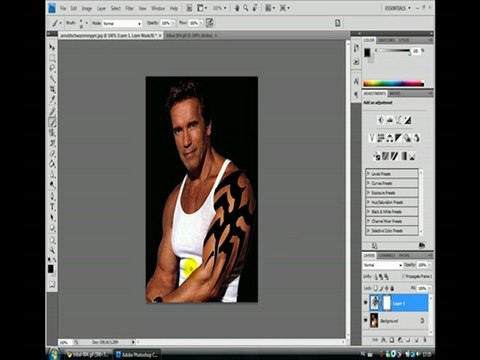Launch Bridge from the application bar
The height and width of the screenshot is (360, 480).
(x=189, y=8)
